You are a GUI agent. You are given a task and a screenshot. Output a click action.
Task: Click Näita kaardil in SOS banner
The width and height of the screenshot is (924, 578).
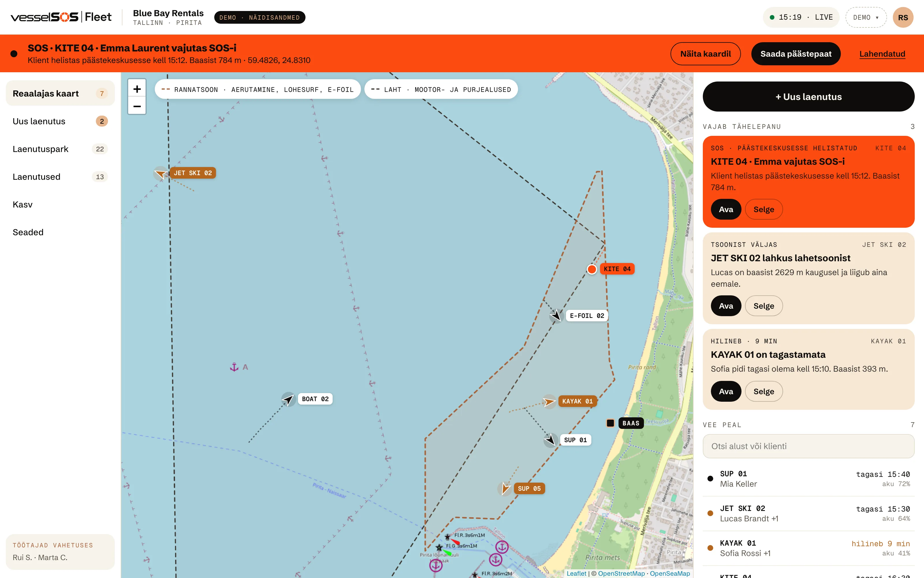tap(705, 54)
